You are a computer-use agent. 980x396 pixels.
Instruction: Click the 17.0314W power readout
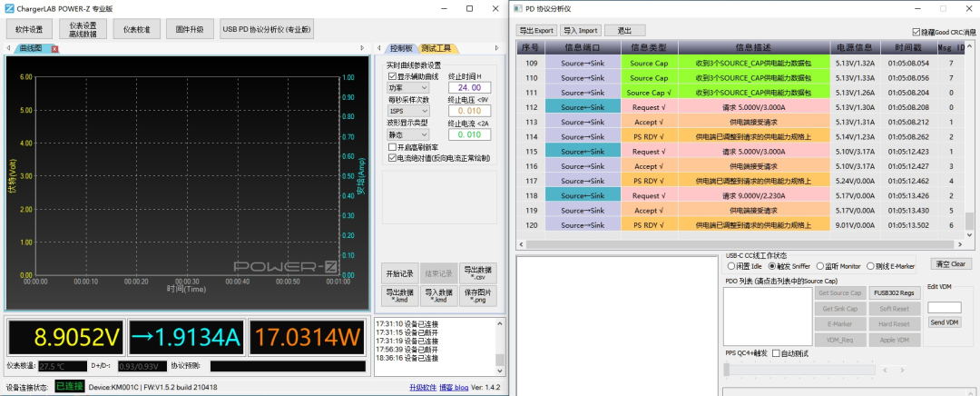[307, 338]
